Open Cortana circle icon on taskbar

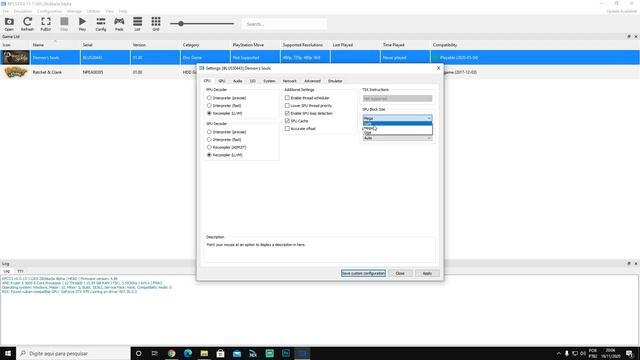(138, 353)
